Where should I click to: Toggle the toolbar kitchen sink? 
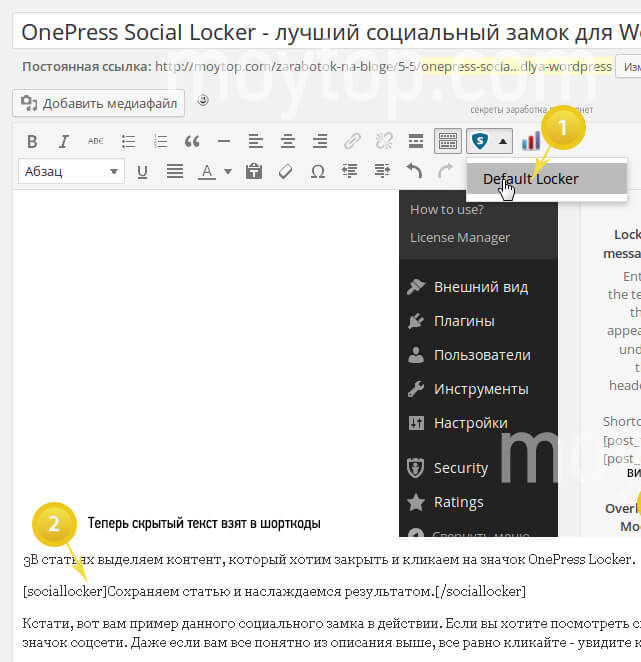tap(448, 141)
